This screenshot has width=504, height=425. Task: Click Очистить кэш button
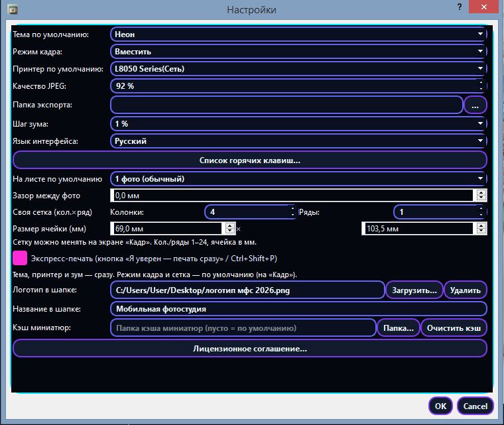(x=454, y=328)
